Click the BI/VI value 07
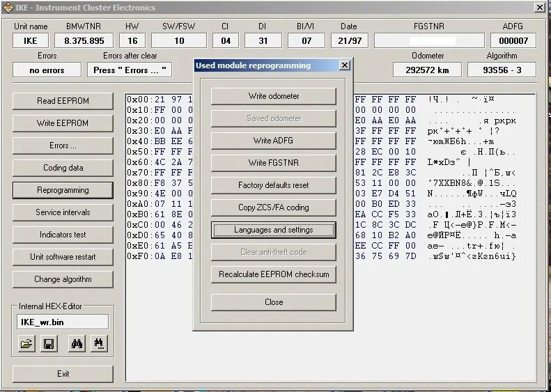The width and height of the screenshot is (551, 392). pos(306,41)
